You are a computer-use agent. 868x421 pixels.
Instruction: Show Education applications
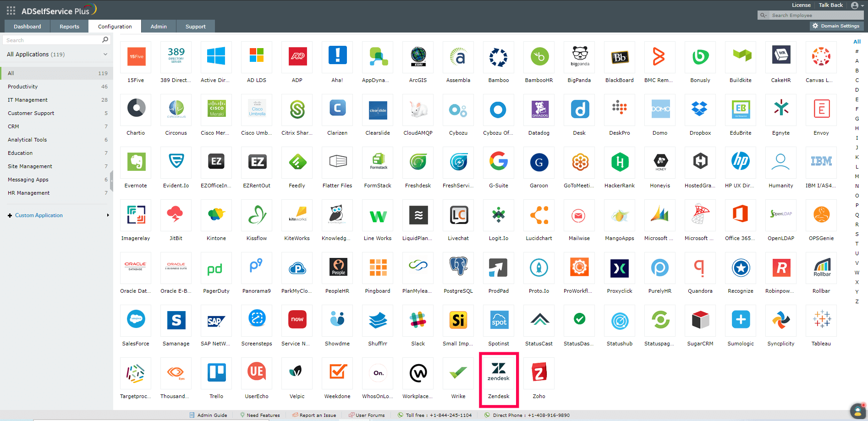56,153
